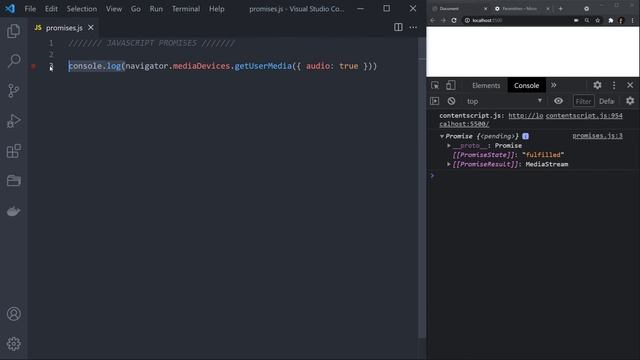Screen dimensions: 640x360
Task: Show more DevTools tabs chevron
Action: click(x=553, y=85)
